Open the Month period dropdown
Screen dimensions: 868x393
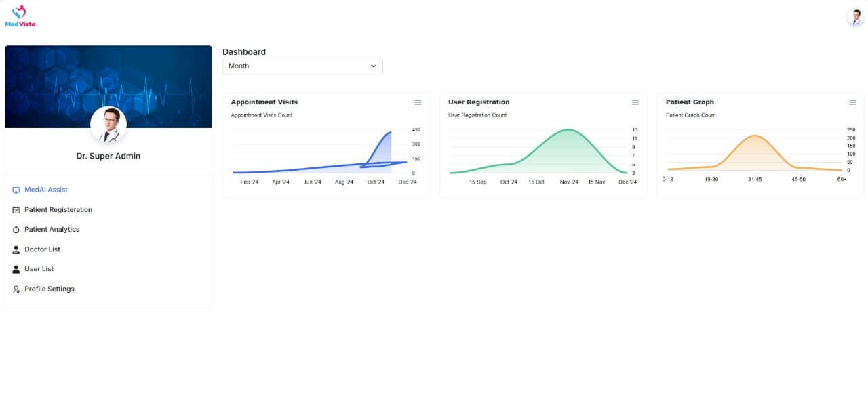(302, 66)
